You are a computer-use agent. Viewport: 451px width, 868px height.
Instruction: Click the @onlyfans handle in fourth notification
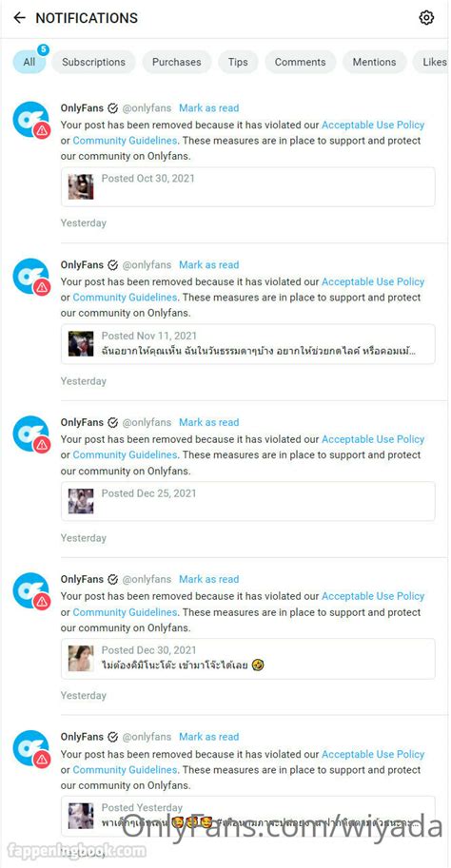(x=147, y=580)
